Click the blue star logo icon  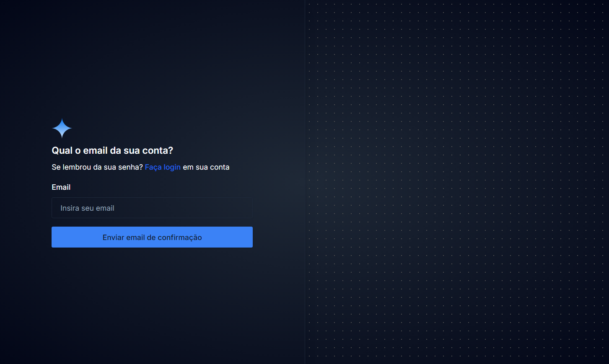62,128
